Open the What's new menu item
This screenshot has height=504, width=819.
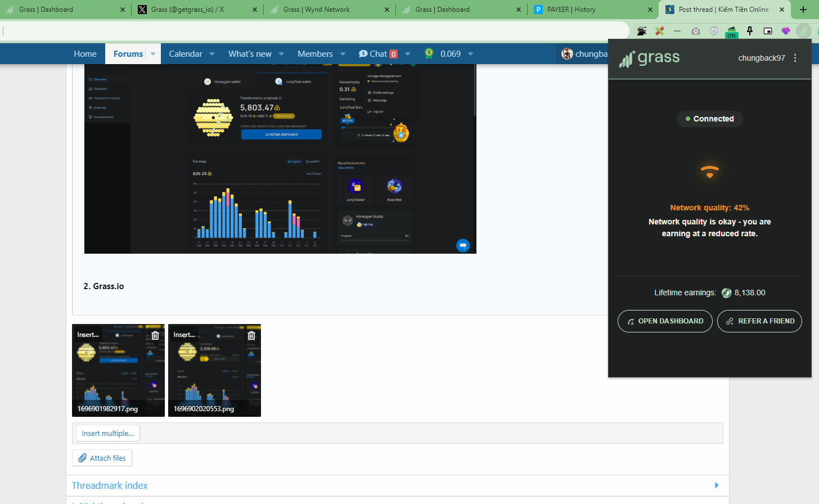(250, 54)
